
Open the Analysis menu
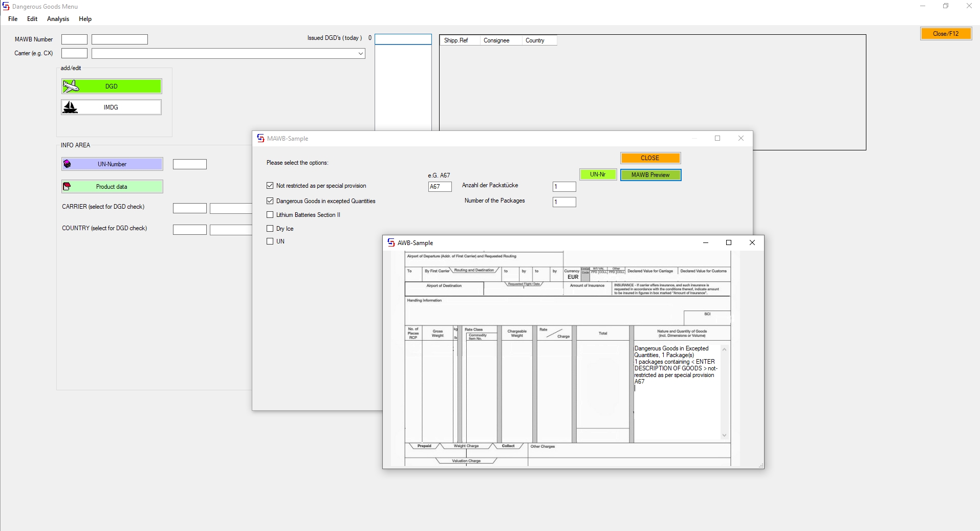tap(58, 19)
